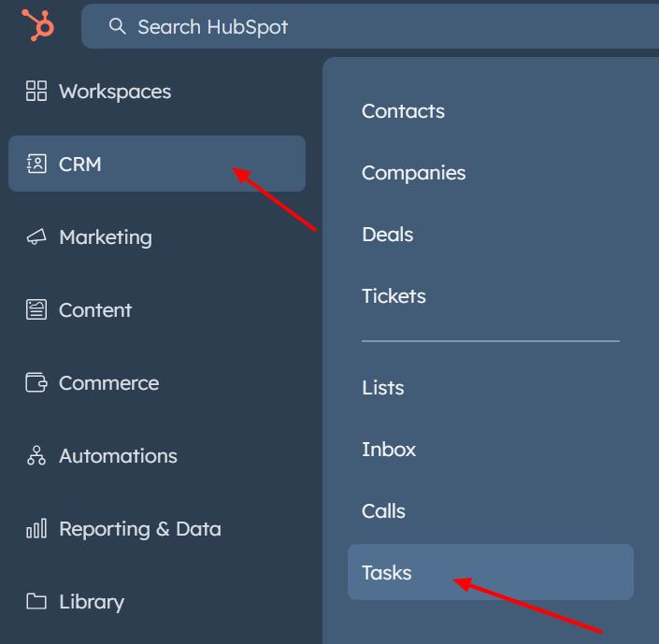Choose Lists in the CRM submenu
The image size is (659, 644).
click(383, 388)
